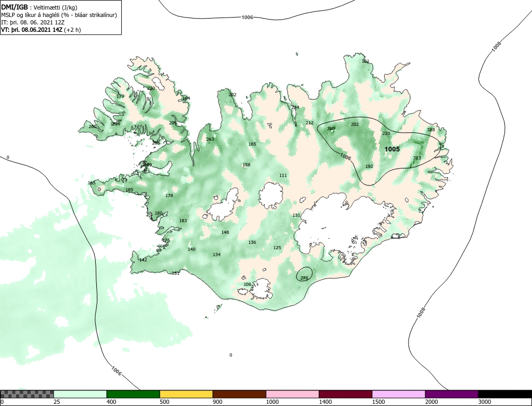Click the 313 value in east Iceland

tap(417, 158)
